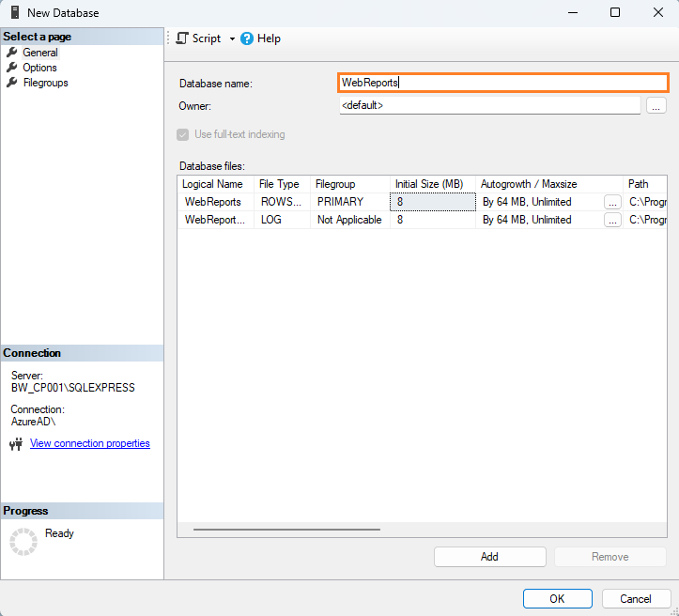Open the Script dropdown arrow
679x616 pixels.
pyautogui.click(x=232, y=38)
